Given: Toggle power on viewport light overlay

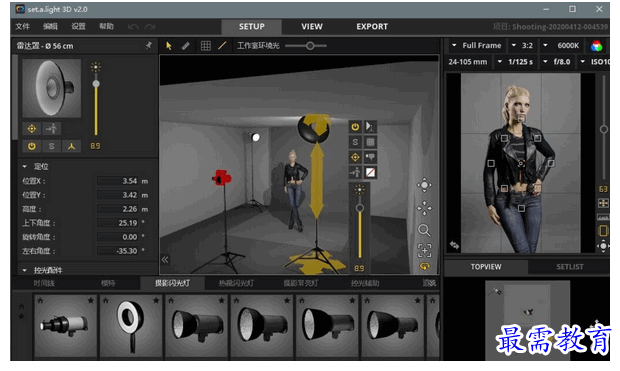Looking at the screenshot, I should pyautogui.click(x=355, y=127).
